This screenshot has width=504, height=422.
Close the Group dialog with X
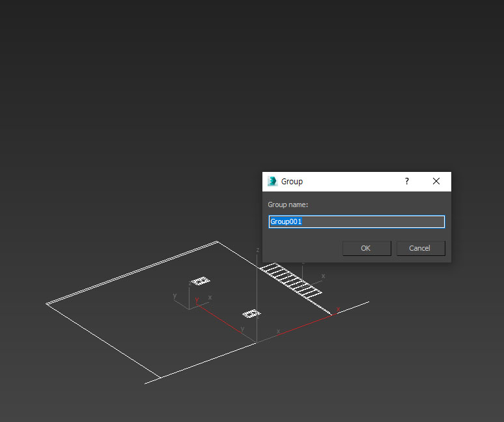tap(436, 182)
